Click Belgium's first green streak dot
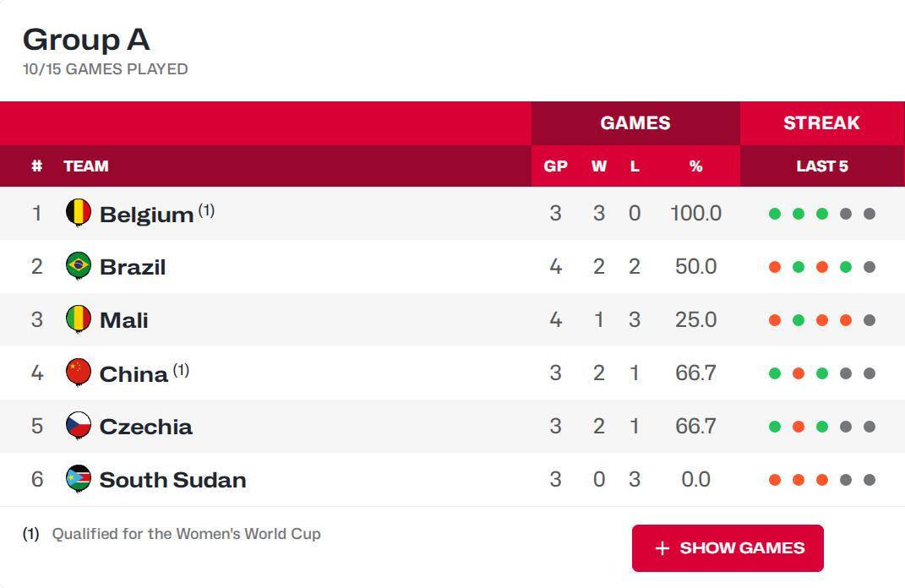 click(x=775, y=214)
